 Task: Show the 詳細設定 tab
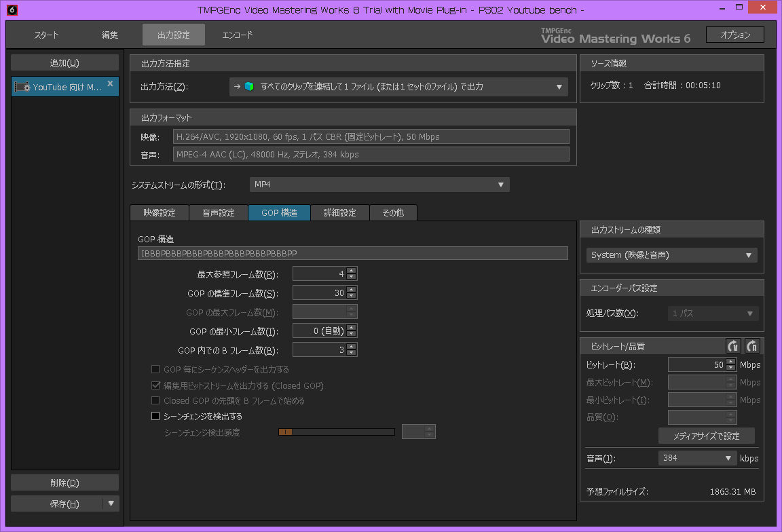pos(340,213)
